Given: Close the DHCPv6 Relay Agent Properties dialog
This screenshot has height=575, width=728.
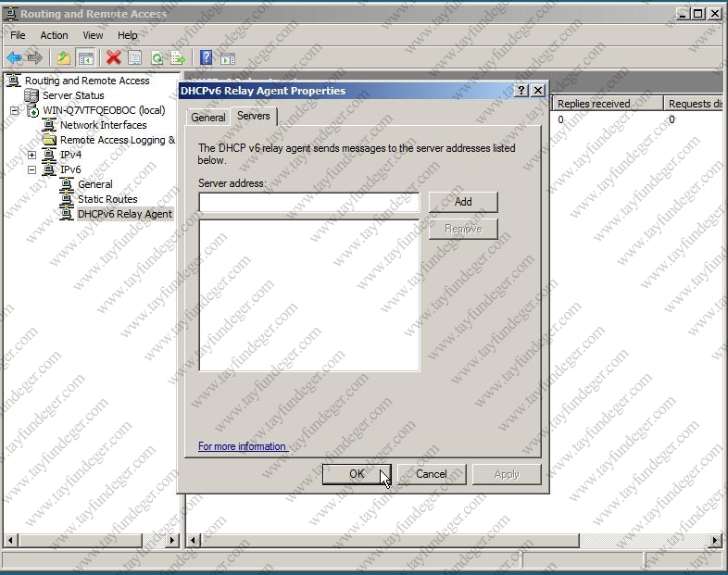Looking at the screenshot, I should click(537, 91).
